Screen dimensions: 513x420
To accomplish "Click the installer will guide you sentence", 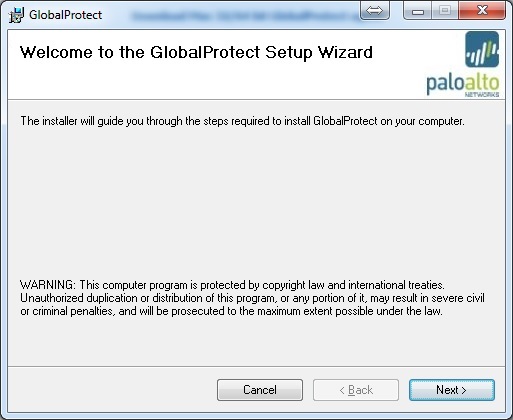I will 242,121.
